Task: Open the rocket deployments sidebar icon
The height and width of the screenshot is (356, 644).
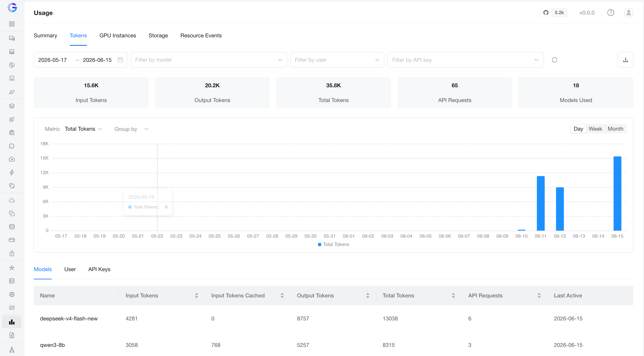Action: [x=12, y=119]
